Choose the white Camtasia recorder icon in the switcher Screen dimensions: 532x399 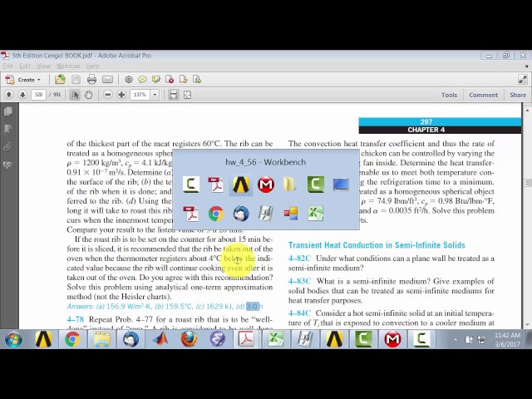[190, 185]
